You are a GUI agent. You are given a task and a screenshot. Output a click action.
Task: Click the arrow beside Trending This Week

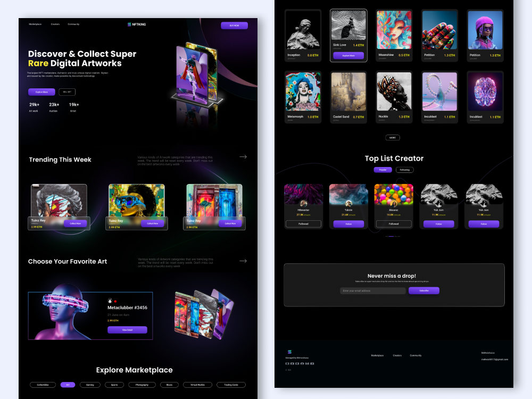[x=243, y=157]
